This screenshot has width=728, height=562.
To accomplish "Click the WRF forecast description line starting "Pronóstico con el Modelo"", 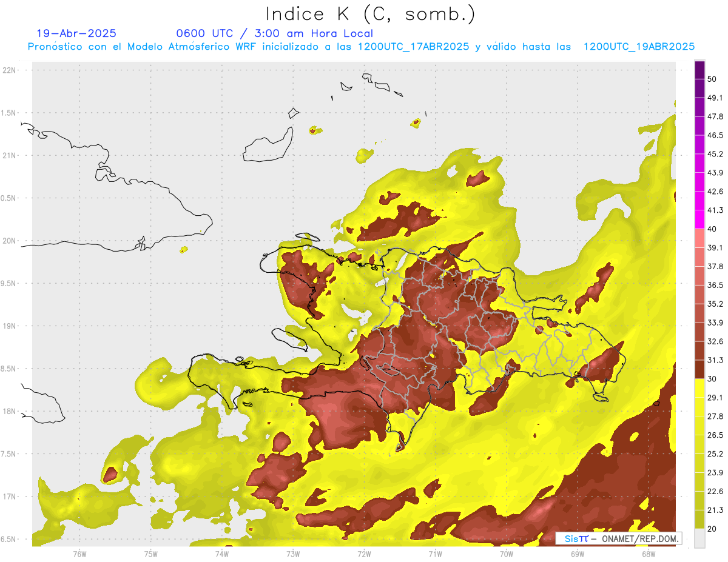I will 362,47.
